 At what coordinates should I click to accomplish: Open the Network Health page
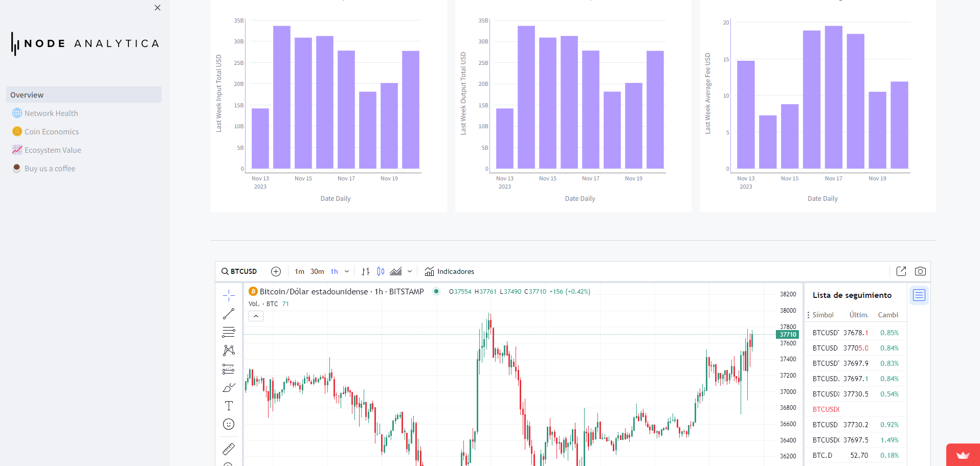(x=51, y=113)
